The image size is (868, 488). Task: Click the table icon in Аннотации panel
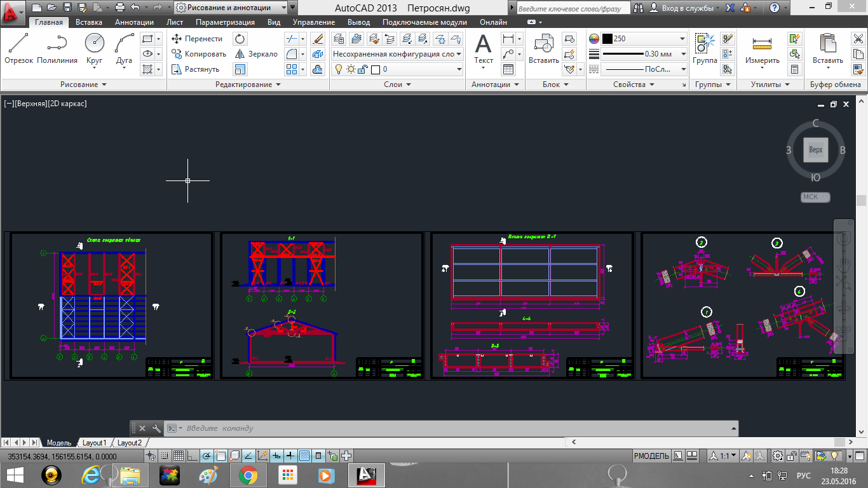pos(508,69)
